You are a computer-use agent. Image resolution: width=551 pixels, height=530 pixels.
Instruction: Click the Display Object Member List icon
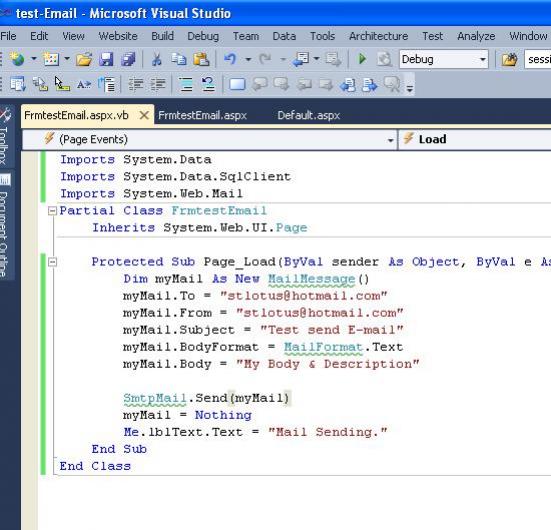pyautogui.click(x=18, y=84)
